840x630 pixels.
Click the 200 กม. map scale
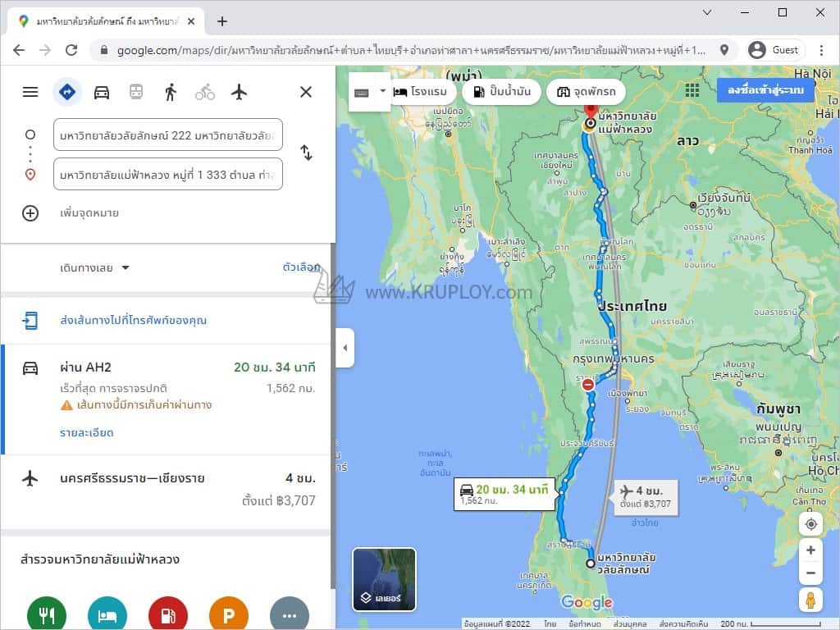pos(769,624)
